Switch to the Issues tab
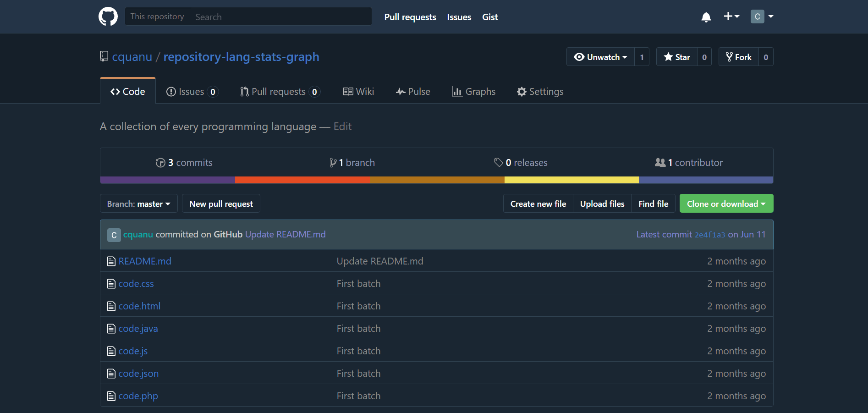This screenshot has height=413, width=868. 191,91
